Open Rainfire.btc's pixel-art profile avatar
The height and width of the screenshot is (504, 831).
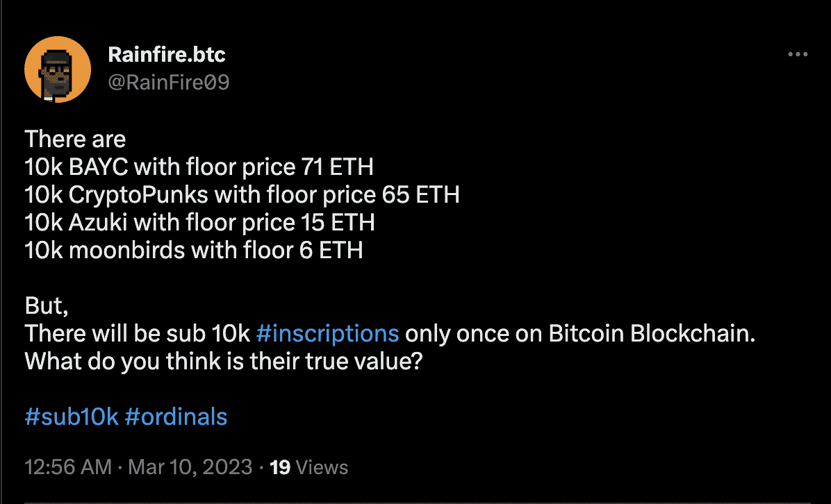(x=58, y=69)
